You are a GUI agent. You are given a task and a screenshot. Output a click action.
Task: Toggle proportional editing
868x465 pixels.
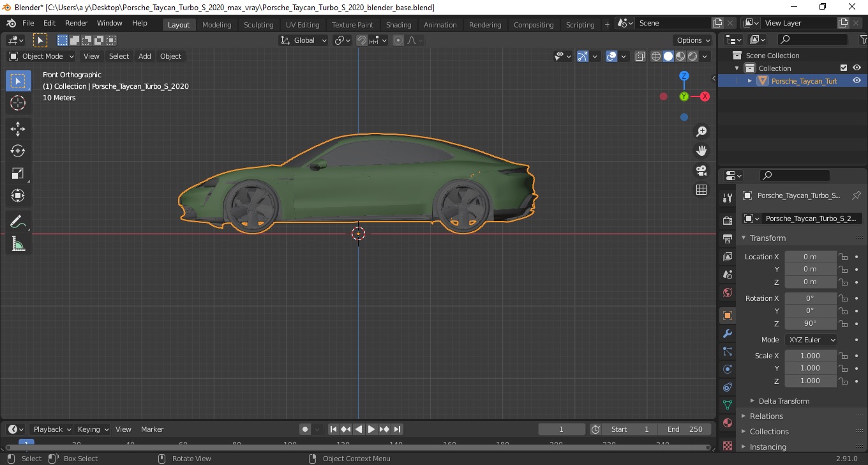(398, 40)
